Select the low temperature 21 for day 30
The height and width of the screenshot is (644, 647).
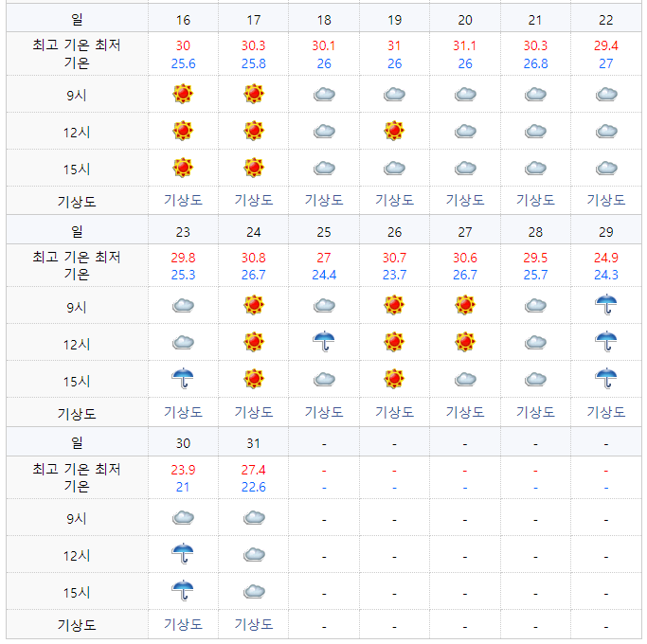coord(183,487)
